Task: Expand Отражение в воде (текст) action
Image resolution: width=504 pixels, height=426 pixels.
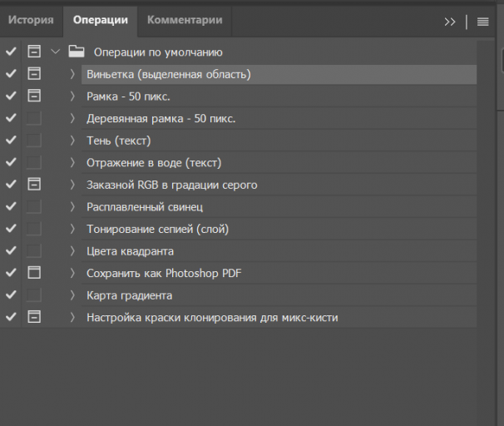Action: click(72, 163)
